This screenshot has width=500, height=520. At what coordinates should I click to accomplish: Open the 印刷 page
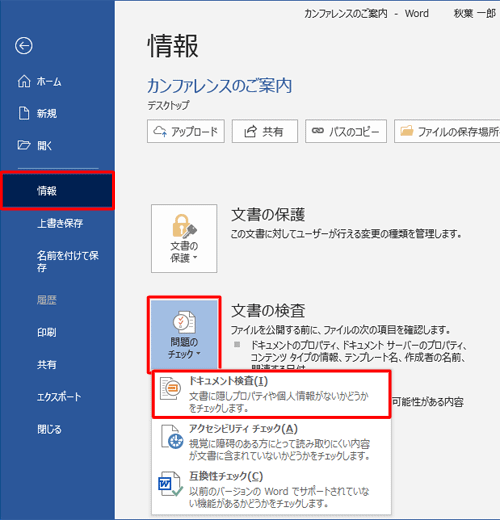(57, 332)
